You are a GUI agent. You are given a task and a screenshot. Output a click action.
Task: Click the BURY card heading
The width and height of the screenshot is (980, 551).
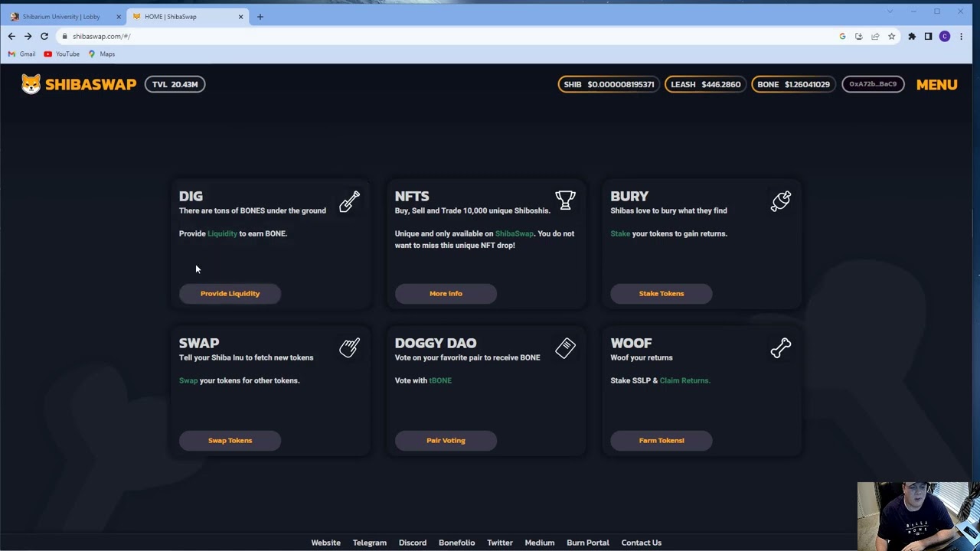(x=629, y=196)
